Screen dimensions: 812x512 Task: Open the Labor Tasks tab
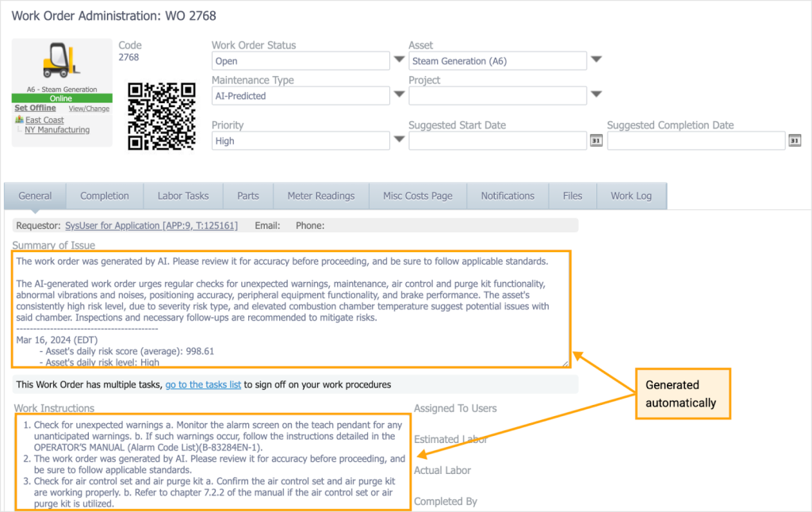coord(183,196)
